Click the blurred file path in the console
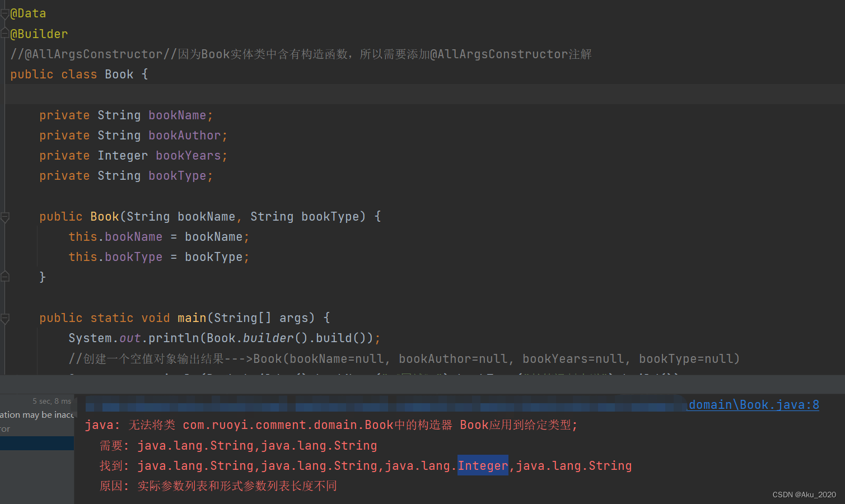Viewport: 845px width, 504px height. [x=336, y=403]
